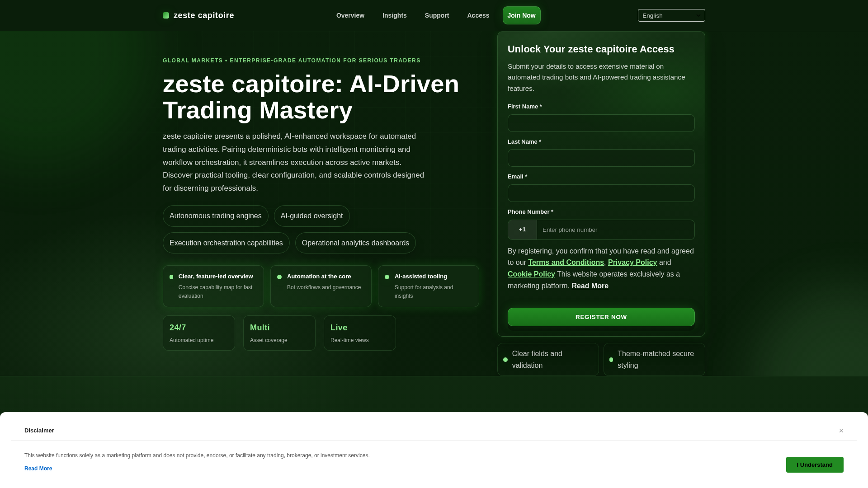Click the Theme-matched secure styling card
This screenshot has width=868, height=488.
coord(654,360)
